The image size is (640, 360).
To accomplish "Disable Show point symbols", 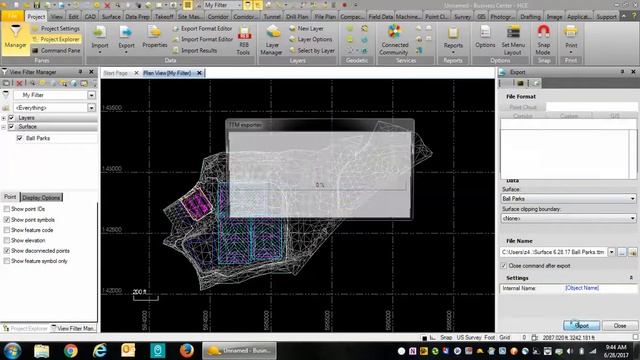I will click(x=7, y=220).
